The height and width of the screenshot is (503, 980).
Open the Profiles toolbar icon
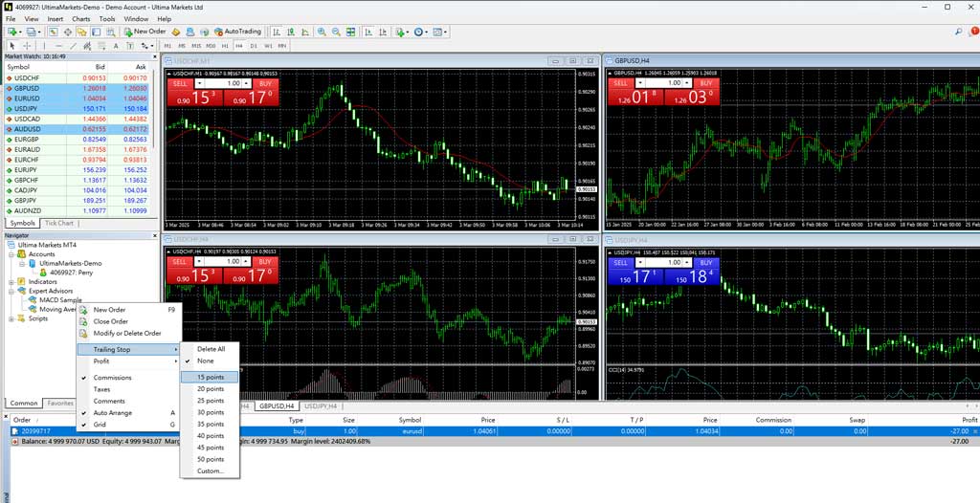[31, 32]
